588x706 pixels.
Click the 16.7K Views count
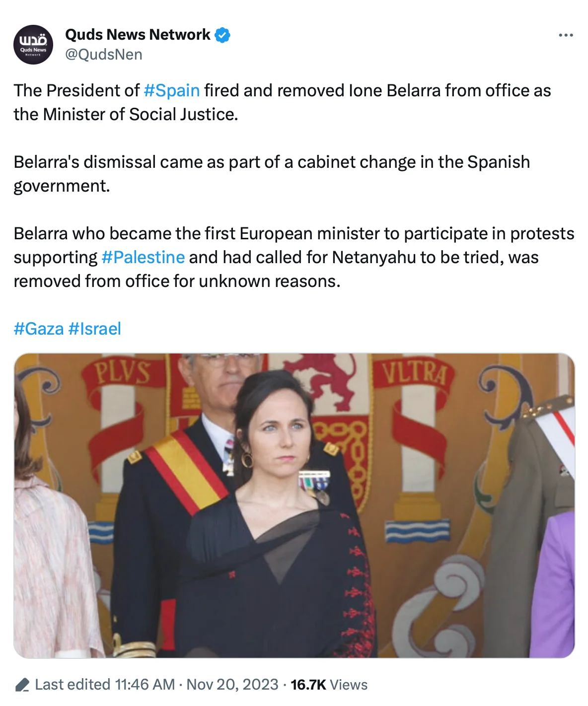pyautogui.click(x=329, y=685)
